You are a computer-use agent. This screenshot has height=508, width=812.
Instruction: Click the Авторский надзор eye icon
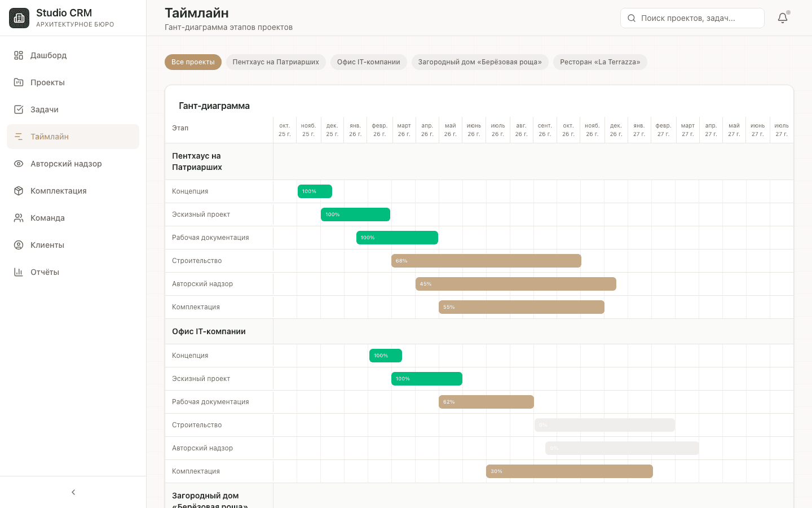[19, 164]
